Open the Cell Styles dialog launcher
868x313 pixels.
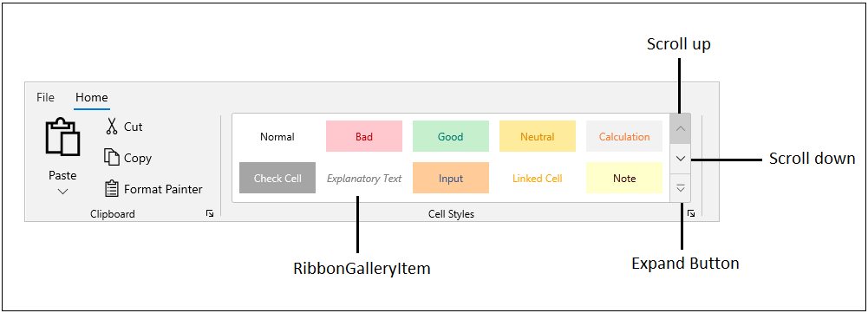(691, 213)
